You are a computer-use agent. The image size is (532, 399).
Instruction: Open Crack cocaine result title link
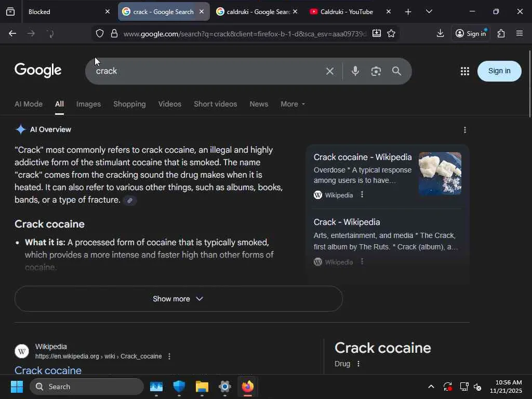[48, 370]
